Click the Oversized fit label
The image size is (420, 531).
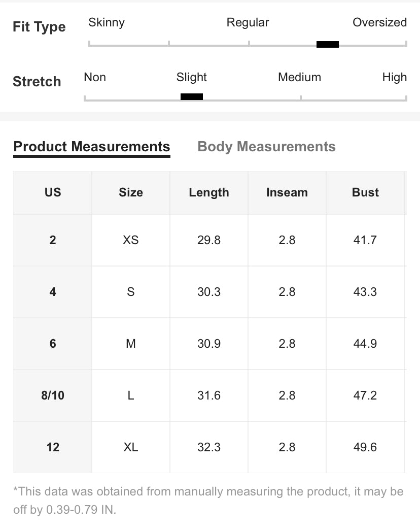click(379, 23)
